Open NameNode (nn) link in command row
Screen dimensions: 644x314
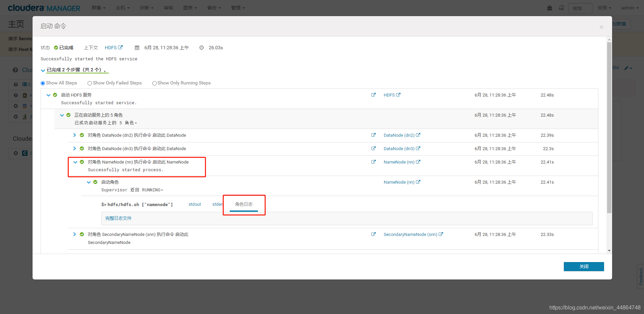[x=399, y=162]
